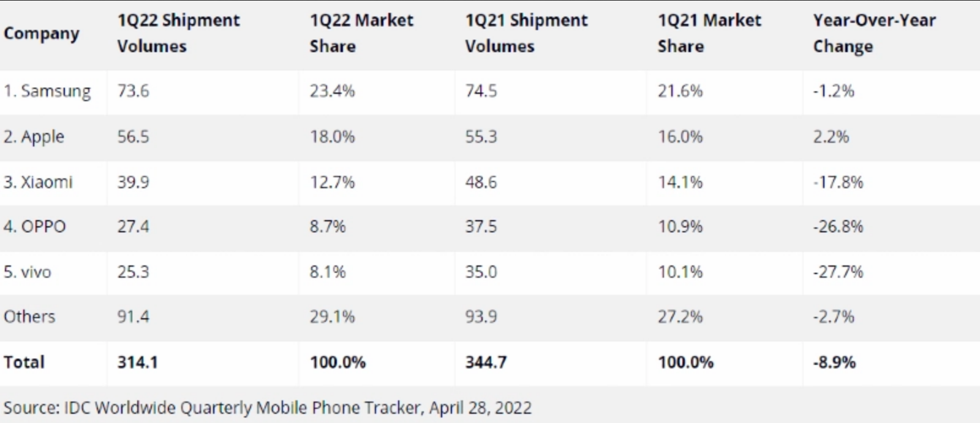Viewport: 980px width, 423px height.
Task: Select the Xiaomi row label
Action: (x=38, y=182)
